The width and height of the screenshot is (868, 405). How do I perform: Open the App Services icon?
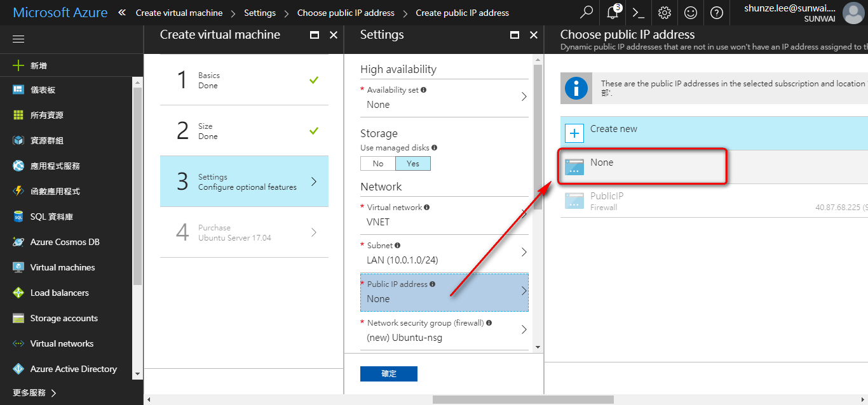point(18,166)
